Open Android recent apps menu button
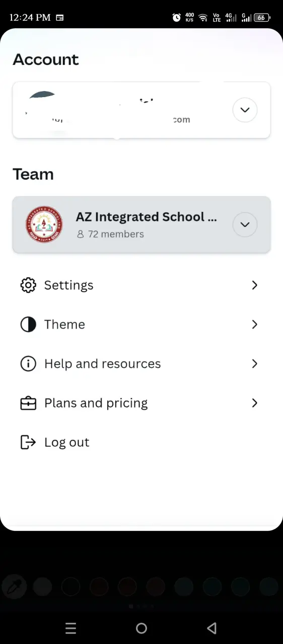This screenshot has width=283, height=644. coord(71,628)
